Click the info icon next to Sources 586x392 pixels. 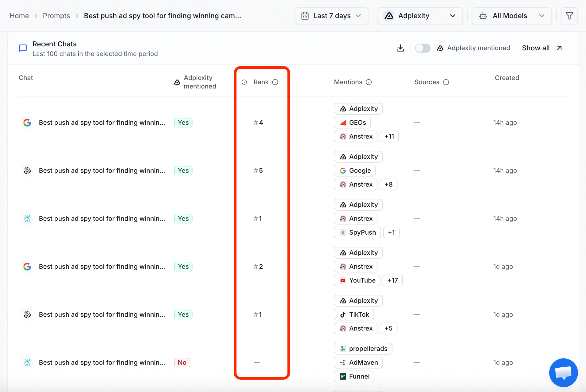446,82
